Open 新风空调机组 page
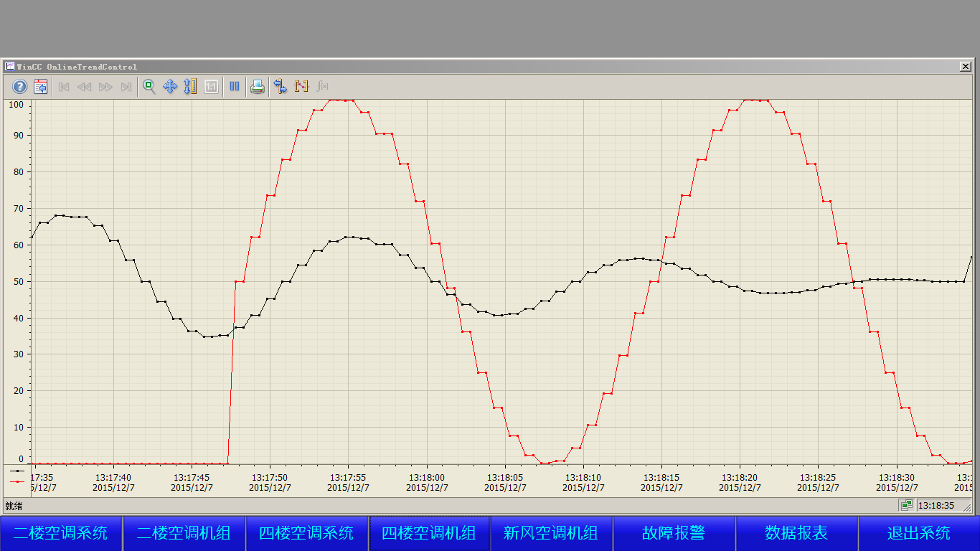 pyautogui.click(x=551, y=533)
